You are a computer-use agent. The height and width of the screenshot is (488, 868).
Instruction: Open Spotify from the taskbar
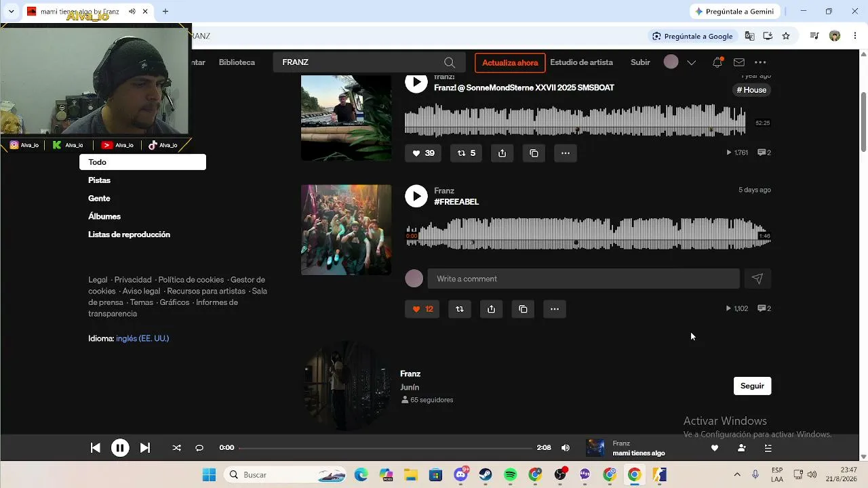pyautogui.click(x=511, y=475)
